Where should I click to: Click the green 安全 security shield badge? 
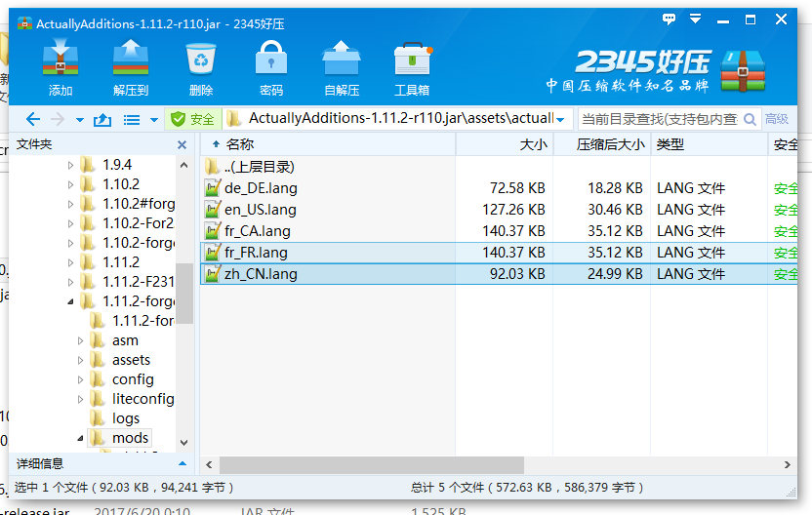(191, 119)
